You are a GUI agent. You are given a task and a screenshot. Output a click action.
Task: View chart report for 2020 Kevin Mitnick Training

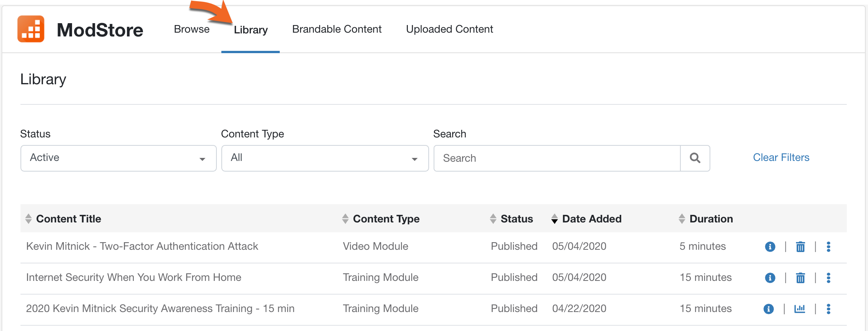tap(799, 309)
